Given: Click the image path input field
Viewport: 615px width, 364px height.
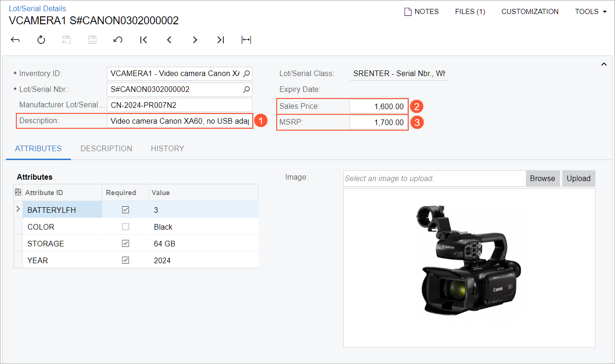Looking at the screenshot, I should [x=435, y=178].
